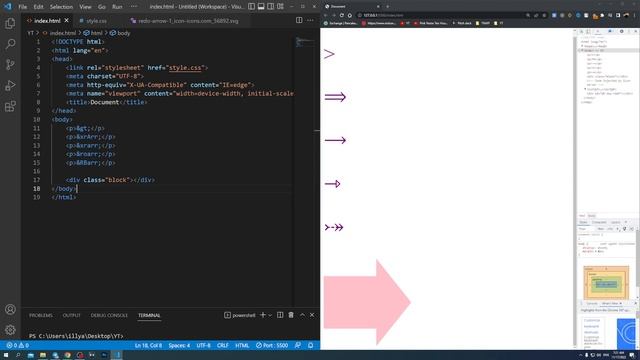Click Chrome forward navigation arrow
This screenshot has width=640, height=360.
click(x=333, y=15)
